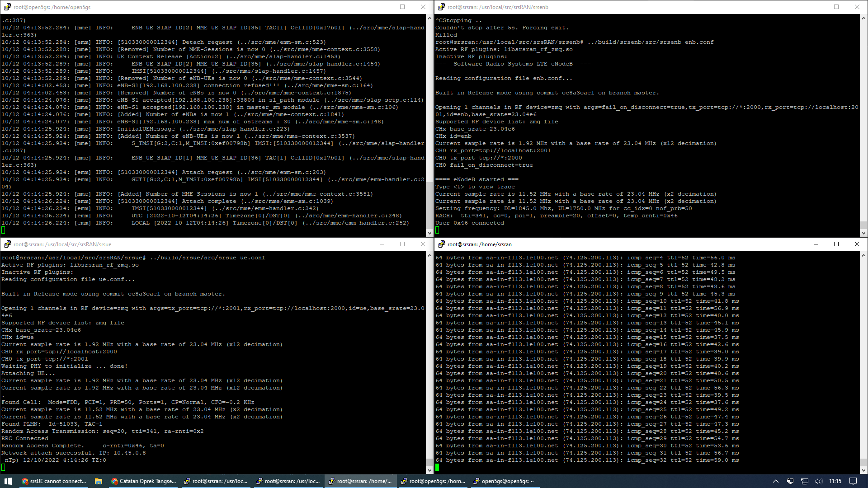868x488 pixels.
Task: Open File Explorer from taskbar
Action: point(98,481)
